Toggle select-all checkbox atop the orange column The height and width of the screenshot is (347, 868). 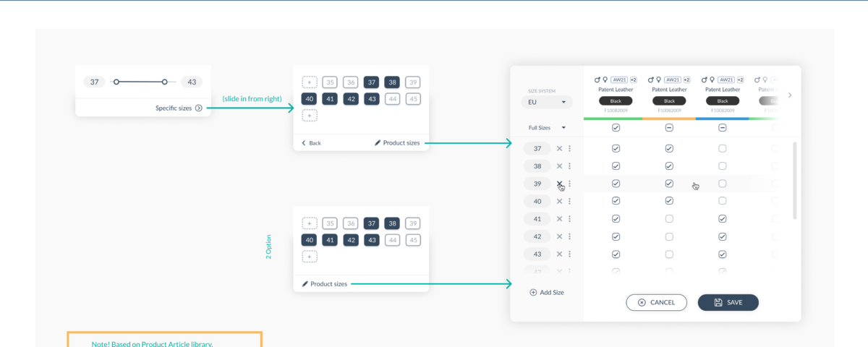click(x=669, y=128)
